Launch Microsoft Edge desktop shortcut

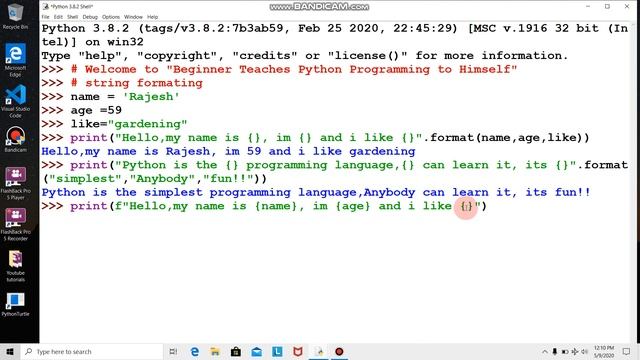pyautogui.click(x=15, y=60)
